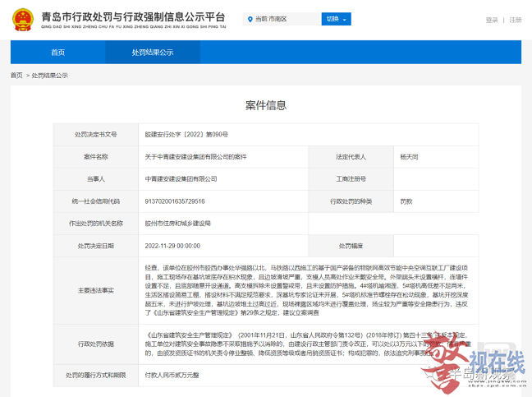Click the platform title 青岛市行政处罚与行政强制信息公示平台

pyautogui.click(x=133, y=17)
